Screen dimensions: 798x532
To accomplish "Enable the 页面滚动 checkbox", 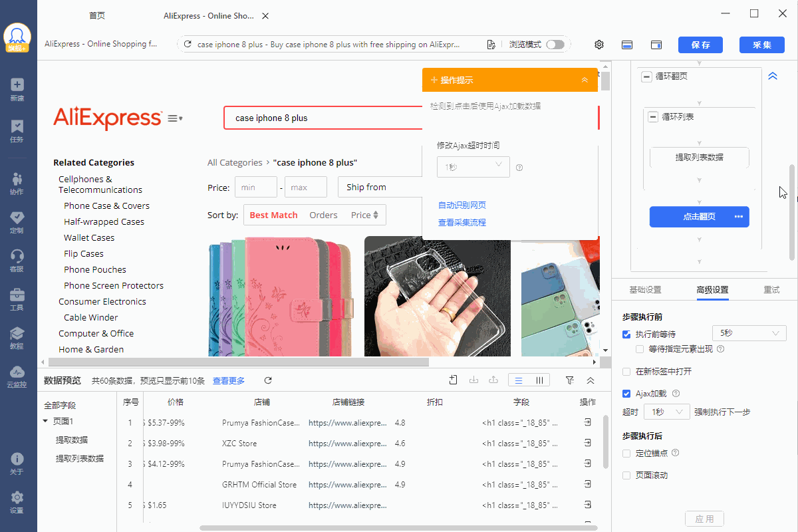I will tap(626, 475).
